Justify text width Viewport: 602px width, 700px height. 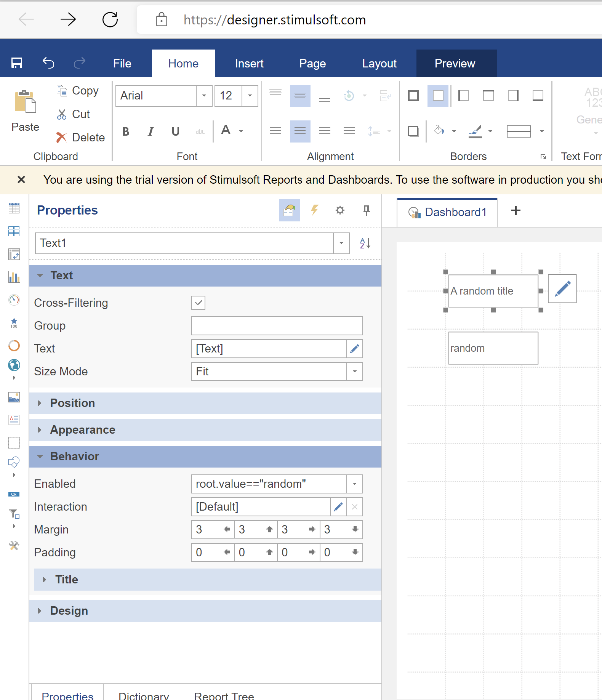[349, 131]
